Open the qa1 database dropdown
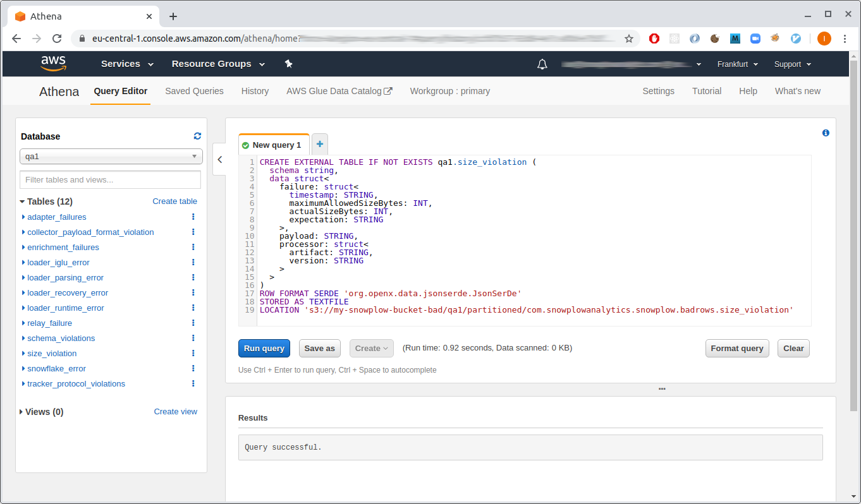The height and width of the screenshot is (504, 861). click(x=111, y=157)
